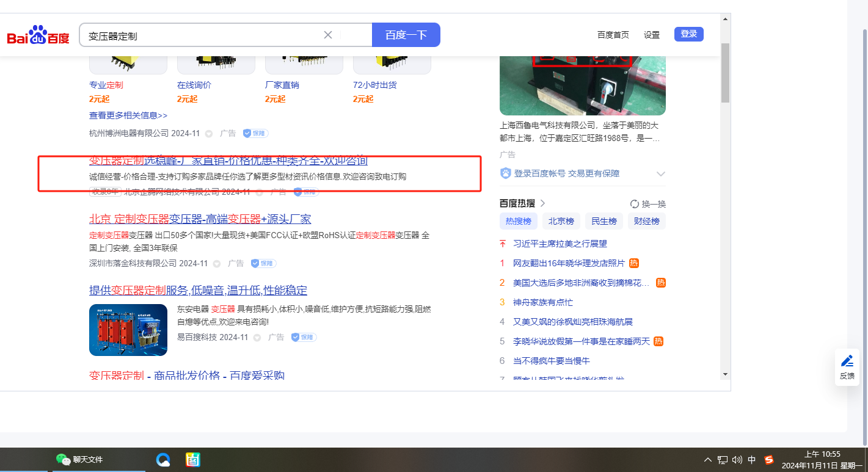
Task: Clear the search box with the X icon
Action: click(x=328, y=35)
